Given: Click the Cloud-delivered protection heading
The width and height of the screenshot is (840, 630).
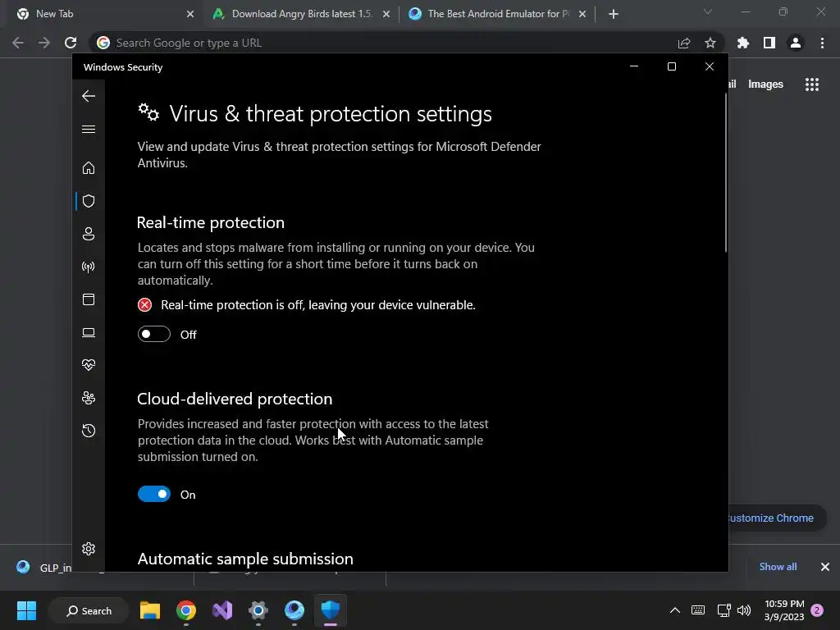Looking at the screenshot, I should pos(235,399).
